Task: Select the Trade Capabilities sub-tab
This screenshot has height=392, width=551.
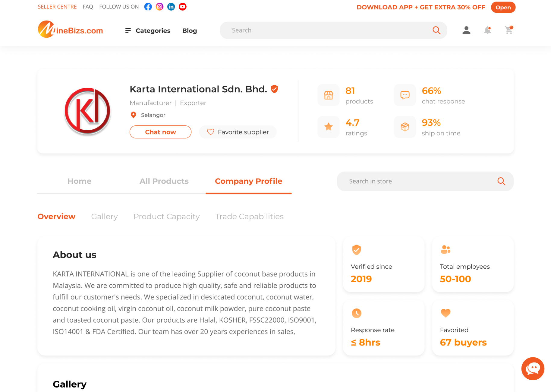Action: 249,217
